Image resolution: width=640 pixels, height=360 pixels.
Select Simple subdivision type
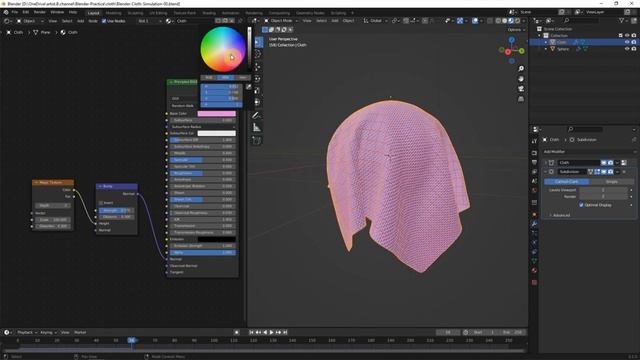pos(611,181)
